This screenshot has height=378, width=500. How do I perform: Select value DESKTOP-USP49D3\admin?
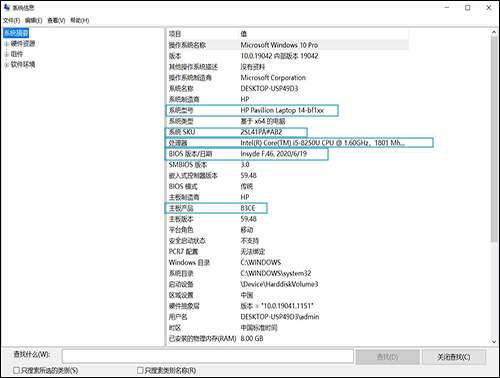280,317
